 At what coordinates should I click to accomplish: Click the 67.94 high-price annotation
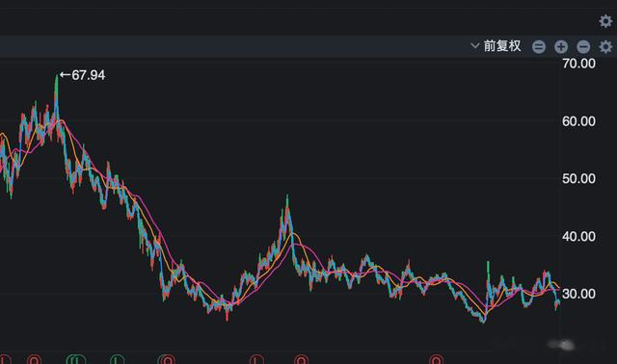83,75
